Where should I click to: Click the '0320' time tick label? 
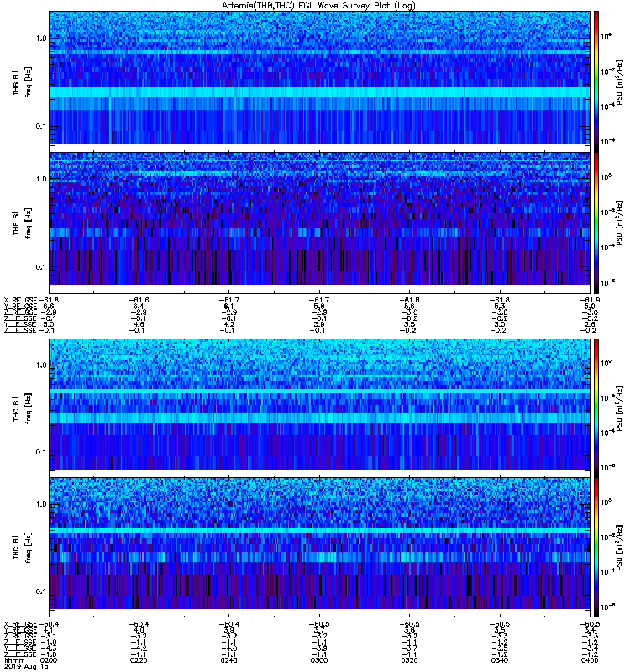pyautogui.click(x=409, y=660)
